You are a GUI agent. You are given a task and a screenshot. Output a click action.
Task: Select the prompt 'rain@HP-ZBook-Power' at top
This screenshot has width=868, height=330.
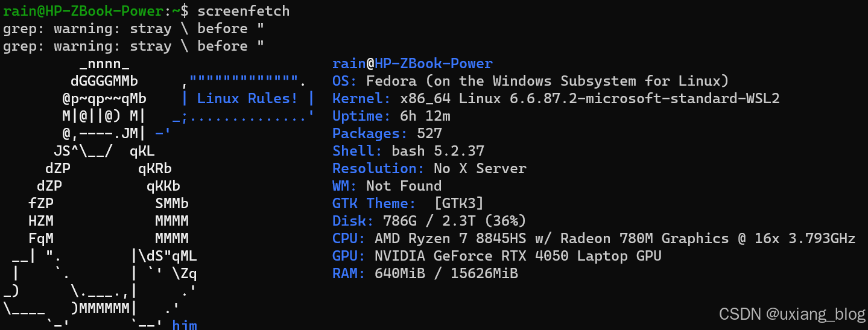(83, 11)
